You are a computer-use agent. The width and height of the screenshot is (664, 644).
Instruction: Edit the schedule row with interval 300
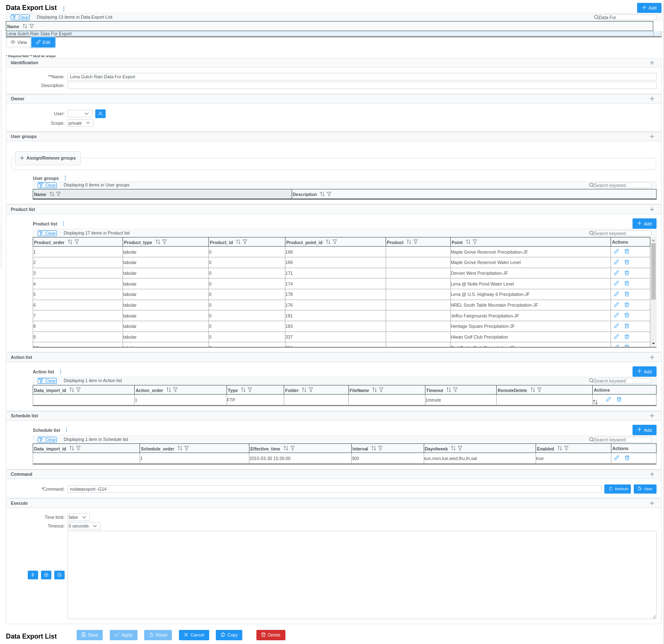coord(616,458)
